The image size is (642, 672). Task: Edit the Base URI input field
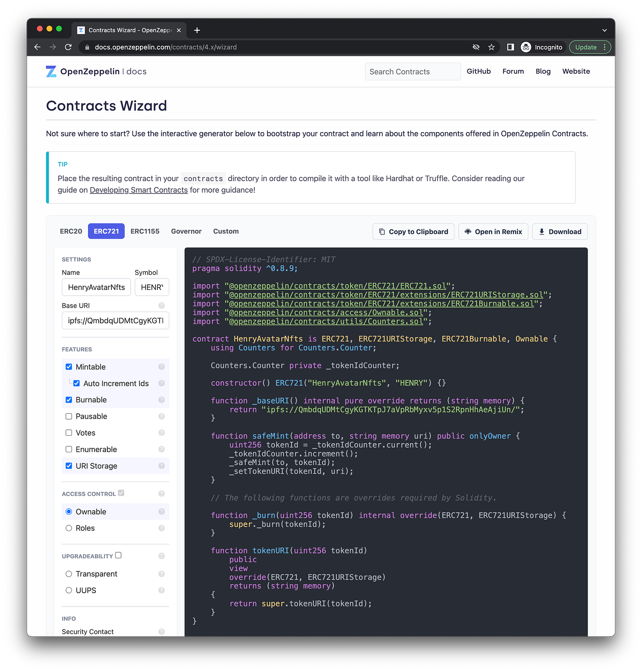pos(116,321)
